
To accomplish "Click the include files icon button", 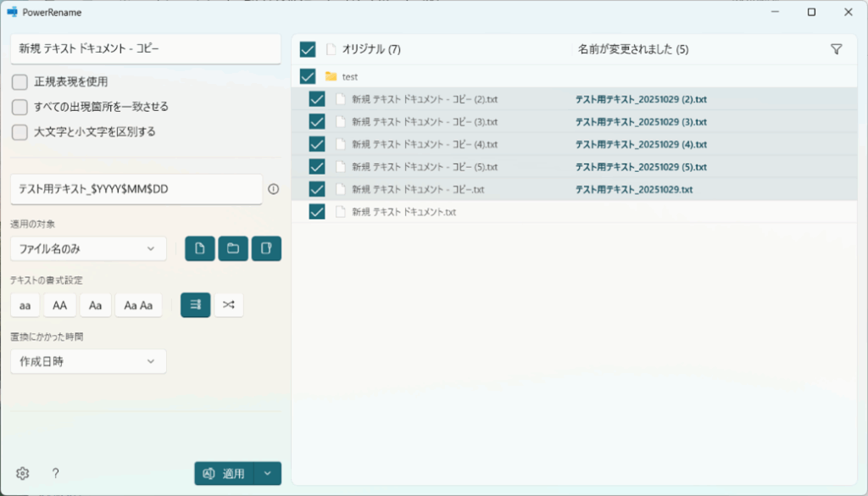I will tap(200, 248).
